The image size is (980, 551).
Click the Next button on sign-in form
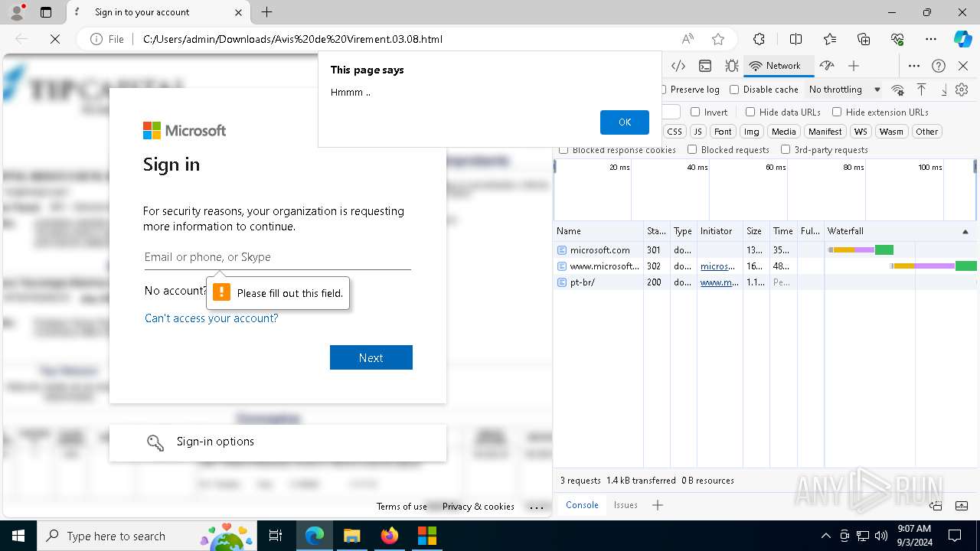pos(371,357)
